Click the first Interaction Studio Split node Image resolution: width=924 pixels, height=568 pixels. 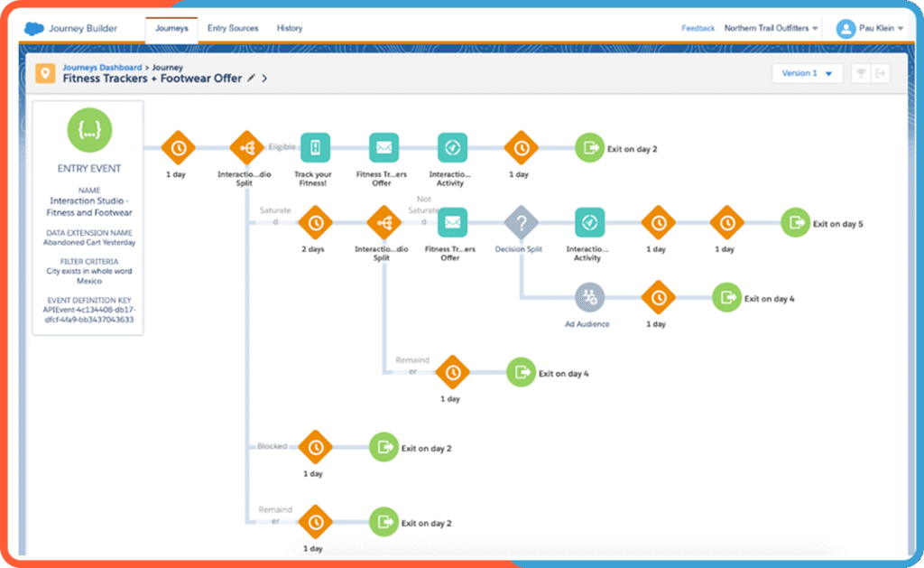click(x=246, y=147)
